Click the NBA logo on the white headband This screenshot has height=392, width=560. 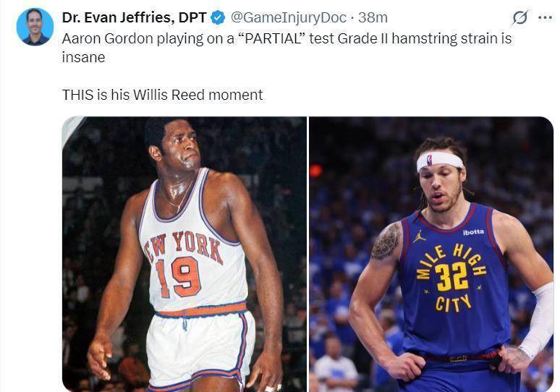point(429,160)
